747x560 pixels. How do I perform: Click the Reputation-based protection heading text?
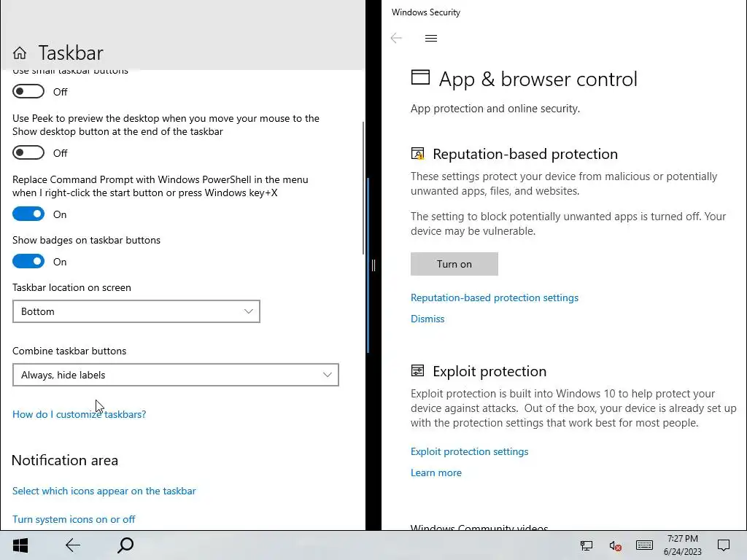point(525,154)
